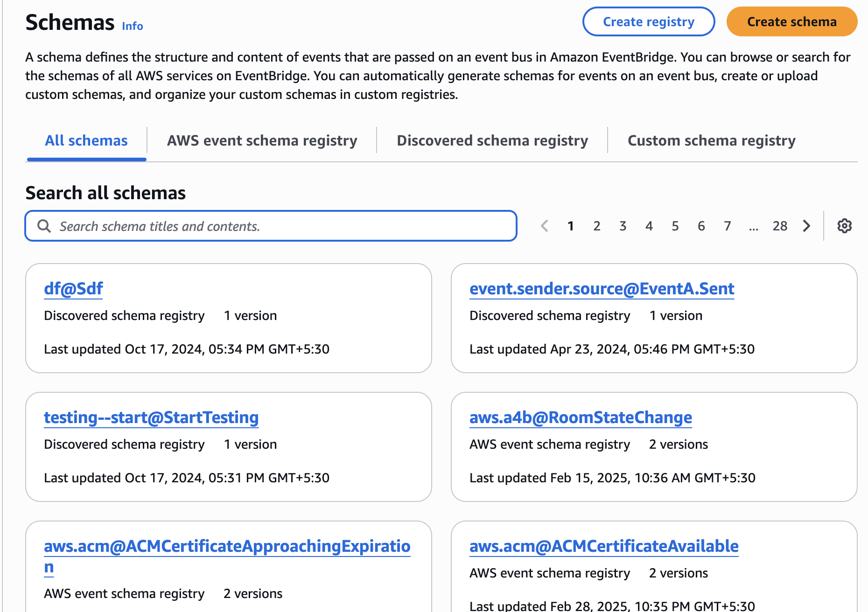Open testing--start@StartTesting schema link
The width and height of the screenshot is (868, 612).
151,417
